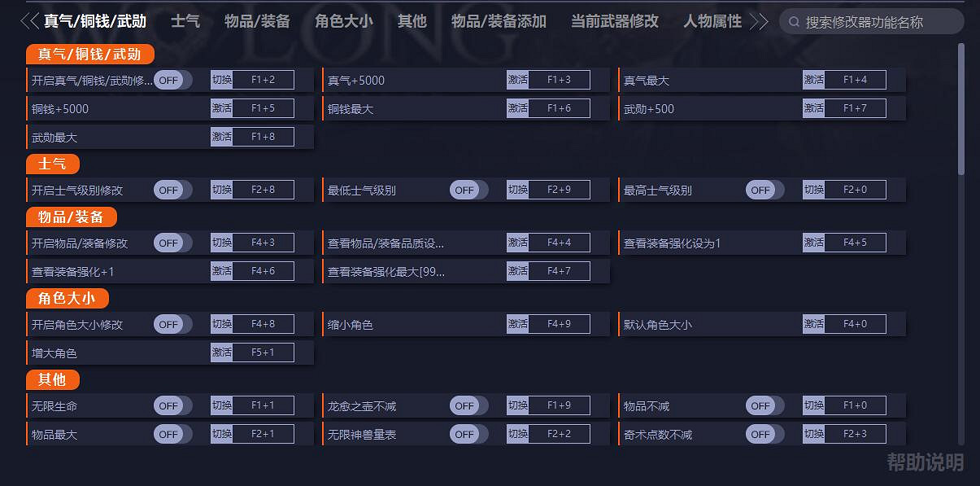Screen dimensions: 980x486
Task: Enable the 开启角色大小修改 switch
Action: click(x=171, y=323)
